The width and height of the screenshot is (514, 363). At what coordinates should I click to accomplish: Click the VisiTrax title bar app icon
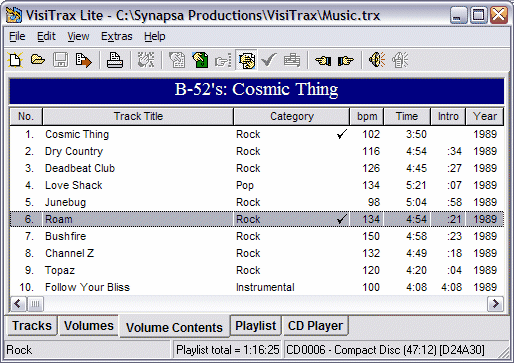pyautogui.click(x=14, y=15)
